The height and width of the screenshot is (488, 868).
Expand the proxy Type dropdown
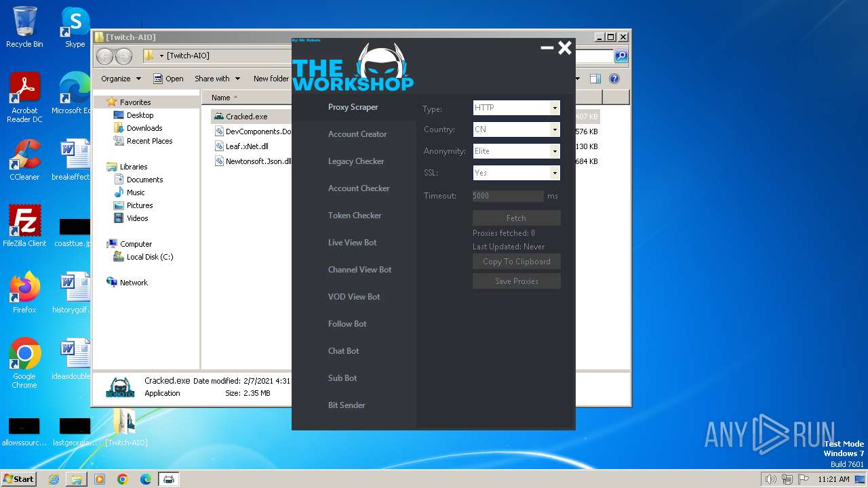tap(555, 108)
